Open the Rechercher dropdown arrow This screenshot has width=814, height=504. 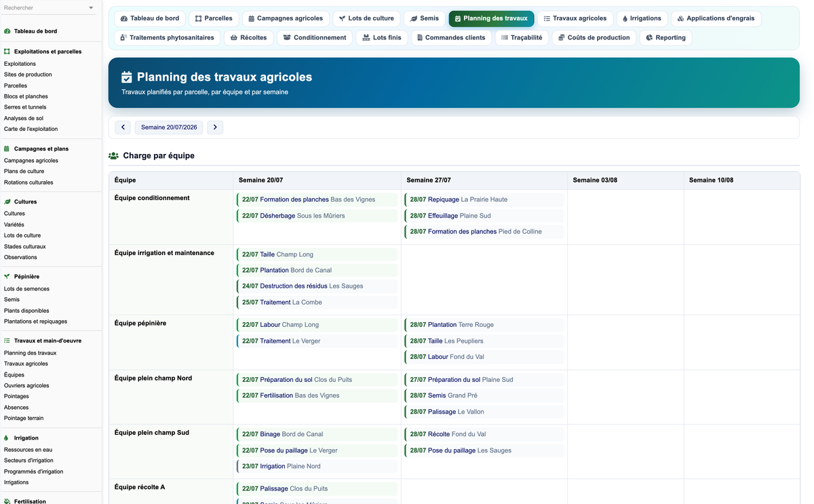[x=91, y=8]
